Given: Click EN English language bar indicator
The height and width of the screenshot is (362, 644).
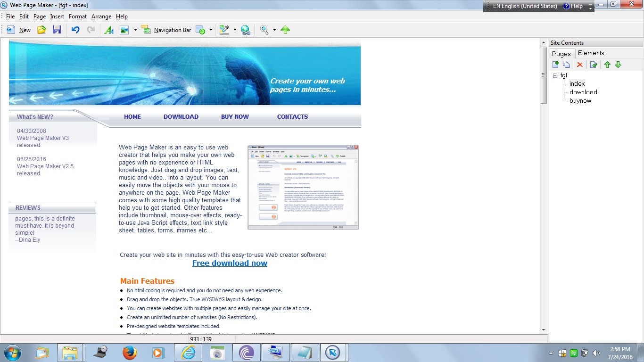Looking at the screenshot, I should point(525,6).
